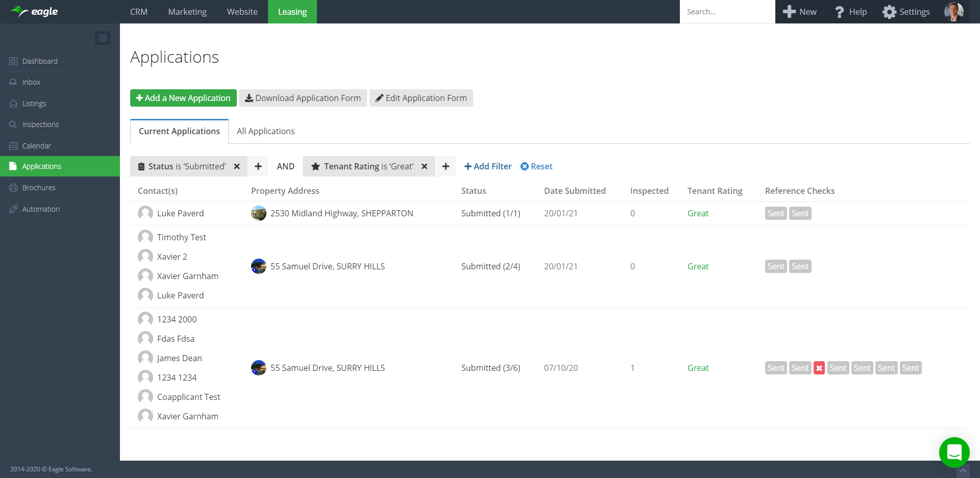The width and height of the screenshot is (980, 478).
Task: Add condition next to Tenant Rating filter
Action: tap(446, 166)
